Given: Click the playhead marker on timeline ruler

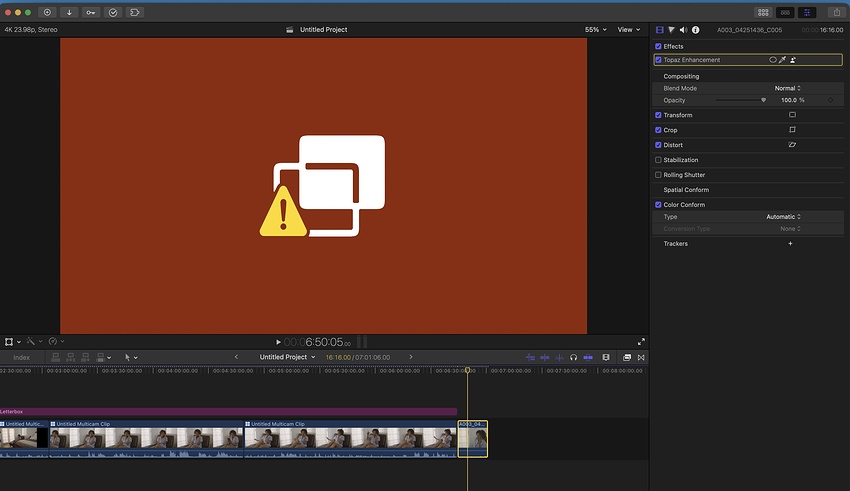Looking at the screenshot, I should coord(467,370).
